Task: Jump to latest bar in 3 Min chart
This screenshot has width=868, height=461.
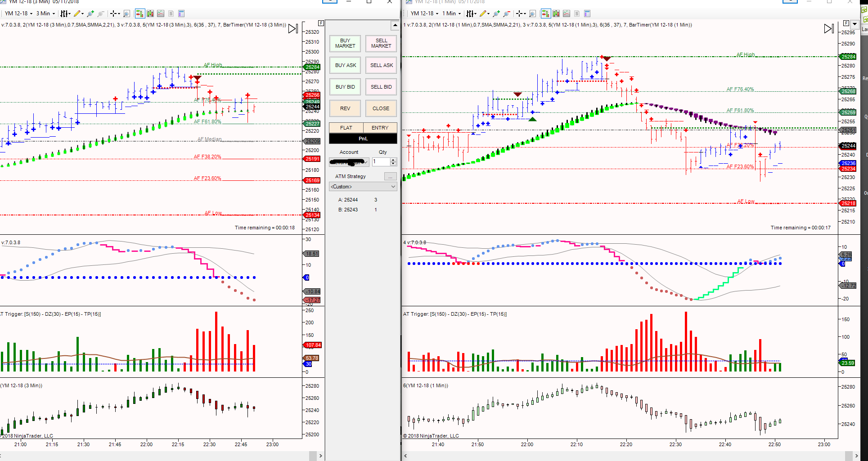Action: pyautogui.click(x=293, y=29)
